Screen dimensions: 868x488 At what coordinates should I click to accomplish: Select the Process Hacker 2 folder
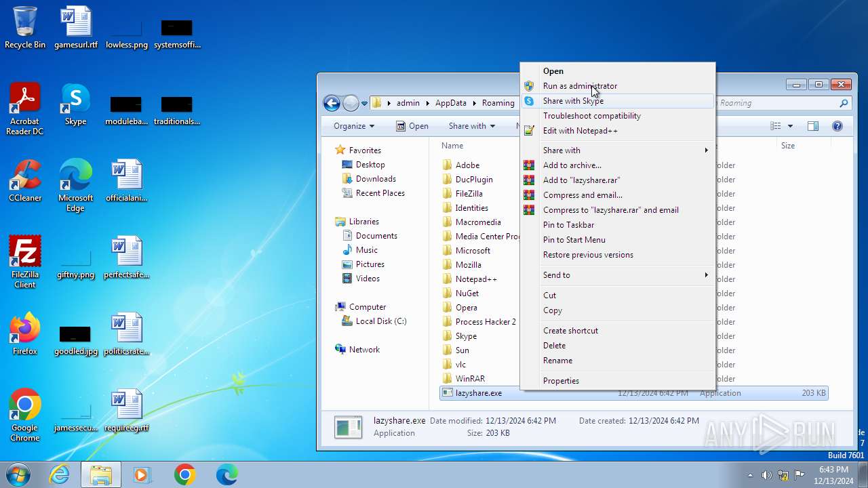point(486,322)
